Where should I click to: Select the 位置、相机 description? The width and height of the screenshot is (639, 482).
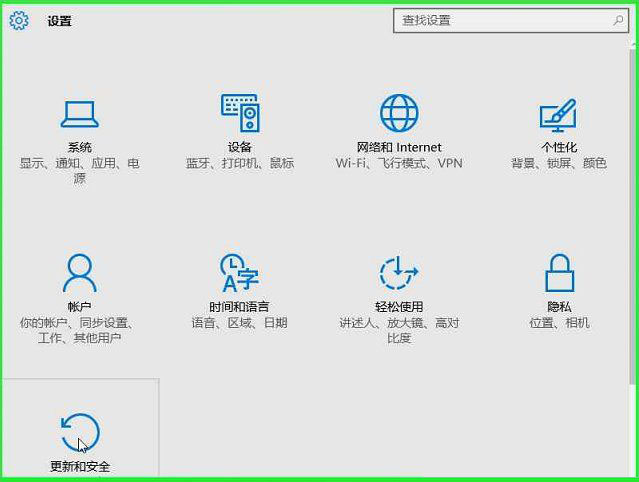(x=559, y=323)
